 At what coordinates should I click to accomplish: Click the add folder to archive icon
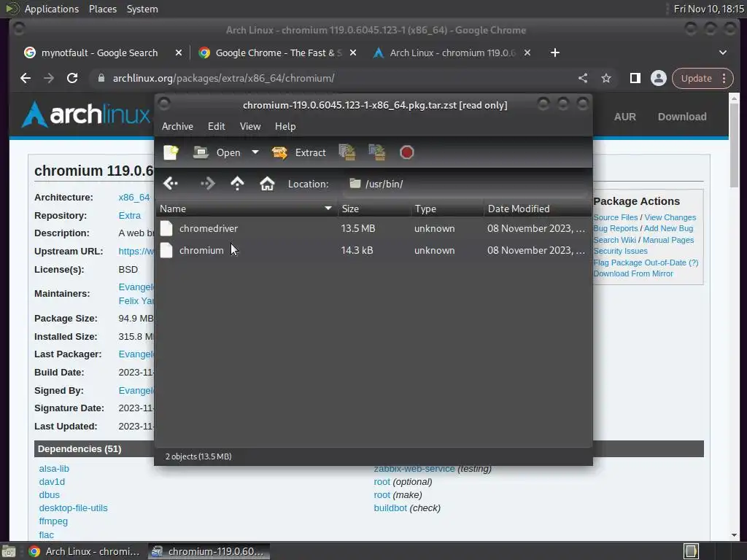tap(377, 152)
